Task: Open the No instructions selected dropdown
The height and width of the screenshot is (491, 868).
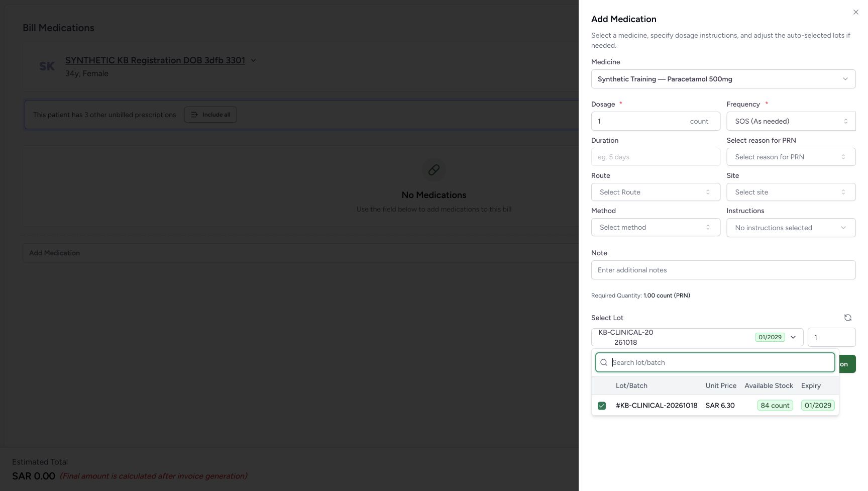Action: pos(791,228)
